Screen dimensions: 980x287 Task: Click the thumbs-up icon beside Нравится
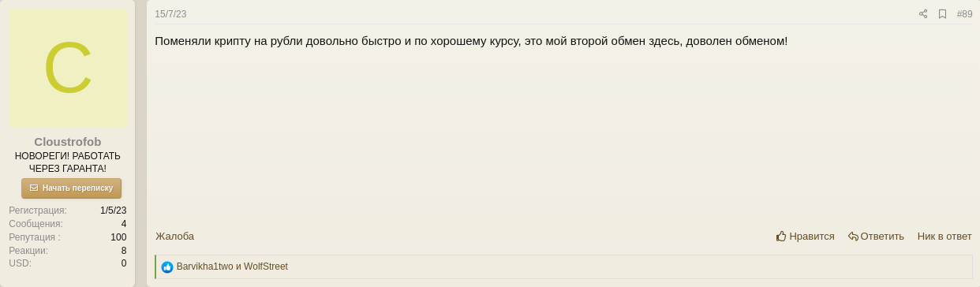pos(781,236)
